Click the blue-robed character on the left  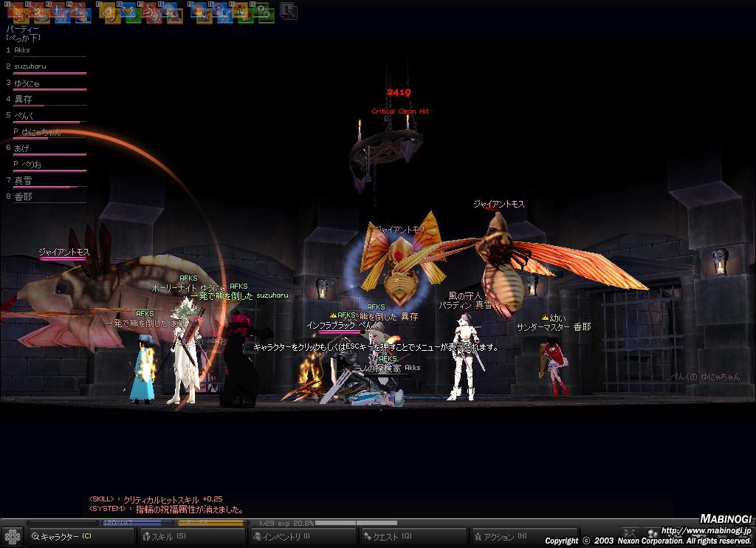click(143, 369)
